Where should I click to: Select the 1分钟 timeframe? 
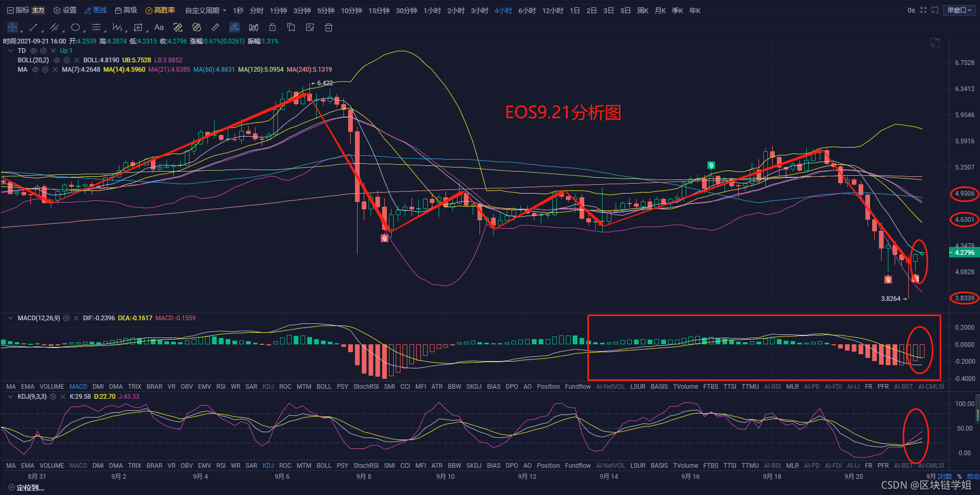279,10
